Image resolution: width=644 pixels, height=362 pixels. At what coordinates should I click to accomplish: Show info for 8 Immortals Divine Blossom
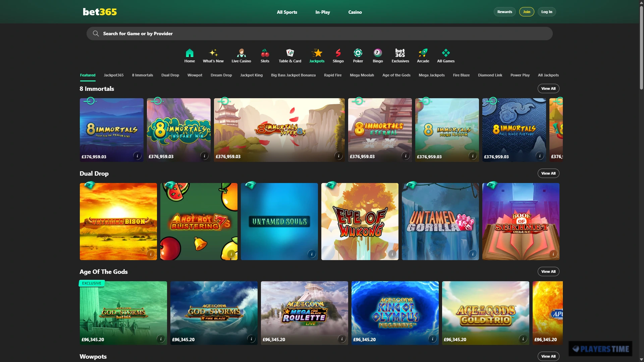[473, 156]
